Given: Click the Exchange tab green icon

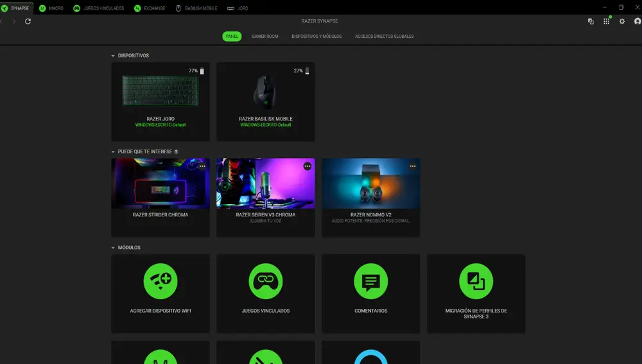Looking at the screenshot, I should tap(137, 8).
